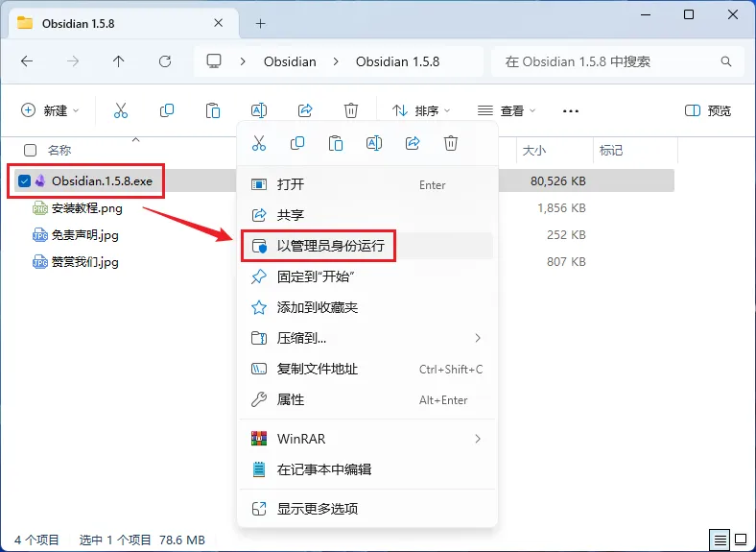The image size is (756, 552).
Task: Sort by the 名称 column header
Action: [59, 150]
